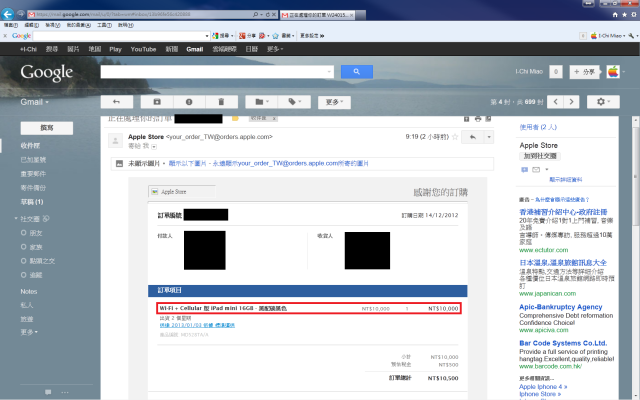The image size is (640, 400).
Task: Reply to the Apple Store email
Action: (x=473, y=137)
